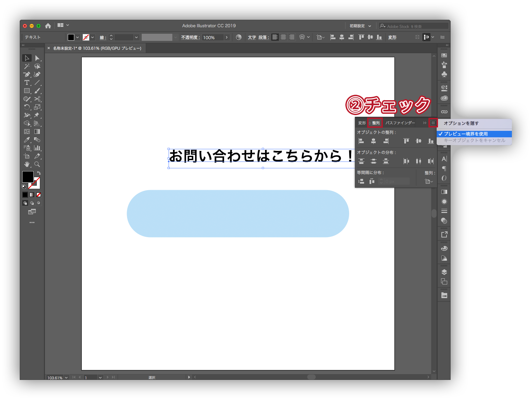Toggle snap to pixel button
The width and height of the screenshot is (532, 400).
(x=426, y=37)
